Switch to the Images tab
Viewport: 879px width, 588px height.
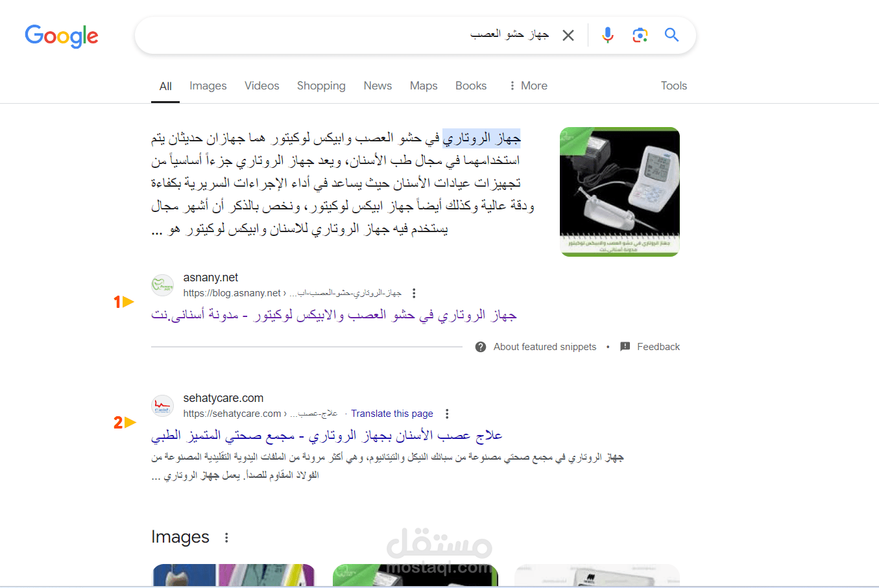click(x=208, y=86)
